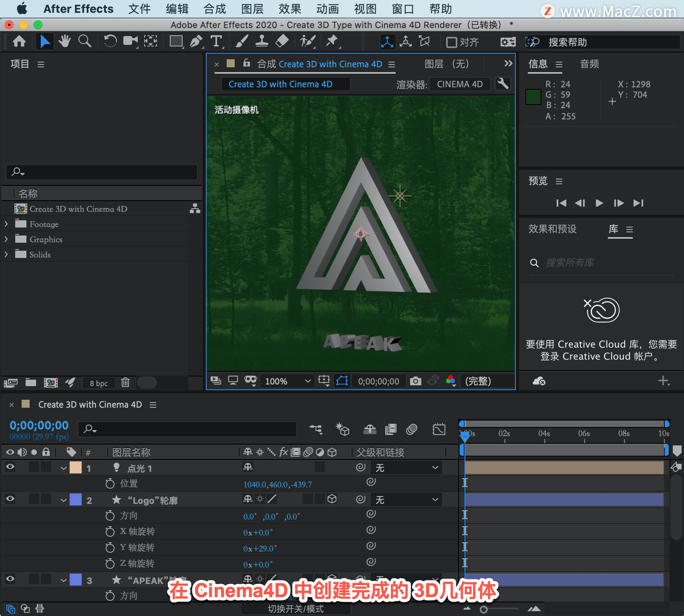This screenshot has height=616, width=684.
Task: Select the Brush tool
Action: [241, 41]
